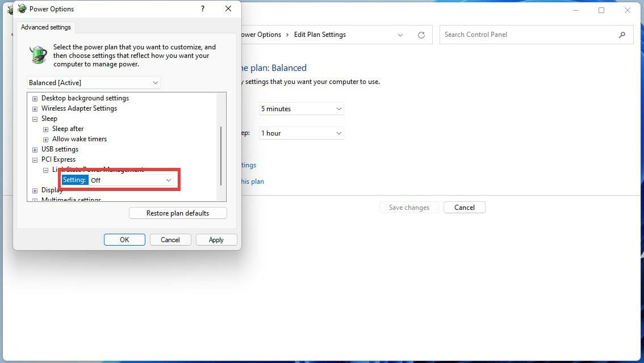Open the Balanced [Active] plan dropdown
Viewport: 644px width, 363px height.
click(x=156, y=82)
